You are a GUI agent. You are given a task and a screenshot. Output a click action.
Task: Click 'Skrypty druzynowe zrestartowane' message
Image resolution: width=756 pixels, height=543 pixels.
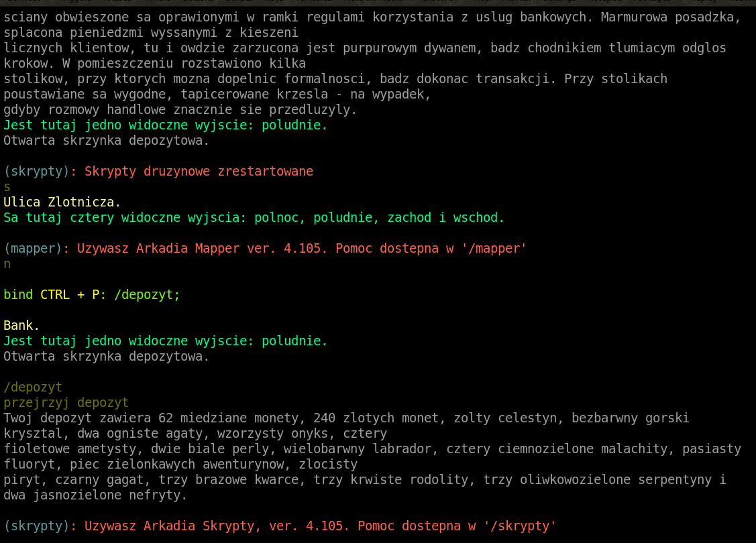coord(199,171)
